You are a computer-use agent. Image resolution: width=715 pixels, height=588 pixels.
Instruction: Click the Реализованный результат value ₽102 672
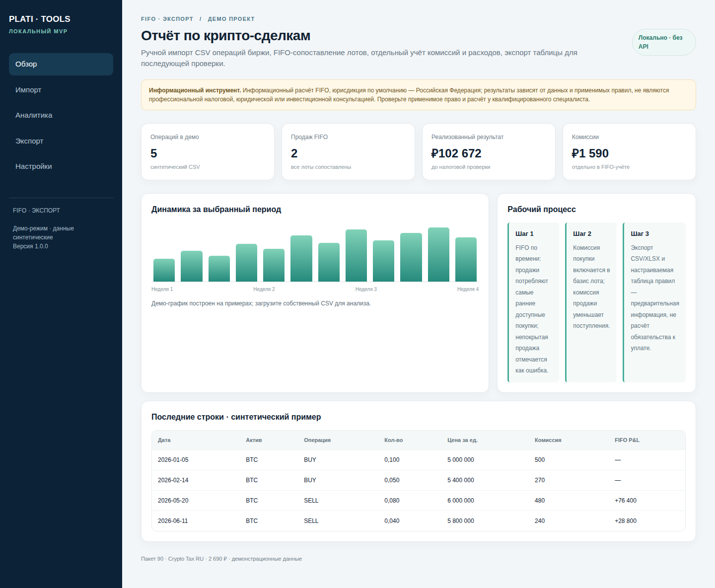[456, 153]
